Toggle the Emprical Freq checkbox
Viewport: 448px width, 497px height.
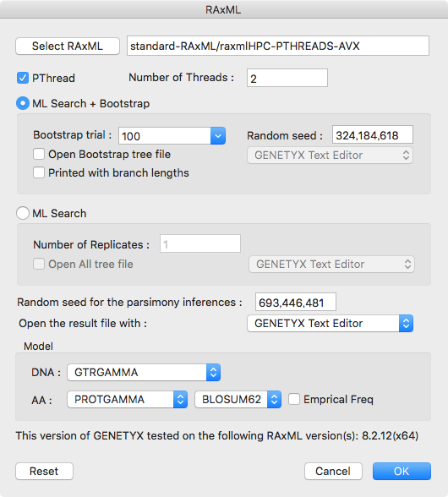pos(294,399)
